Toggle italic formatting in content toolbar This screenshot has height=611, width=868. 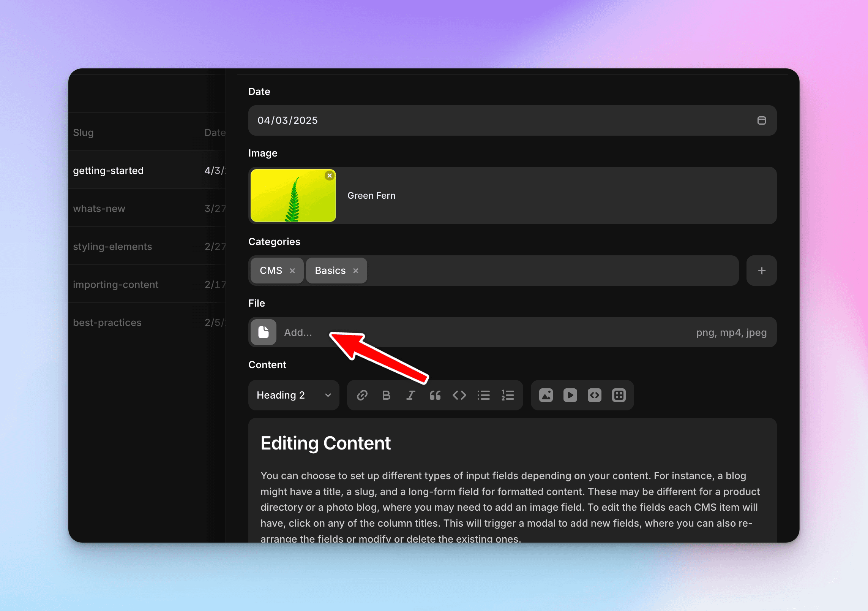tap(410, 395)
